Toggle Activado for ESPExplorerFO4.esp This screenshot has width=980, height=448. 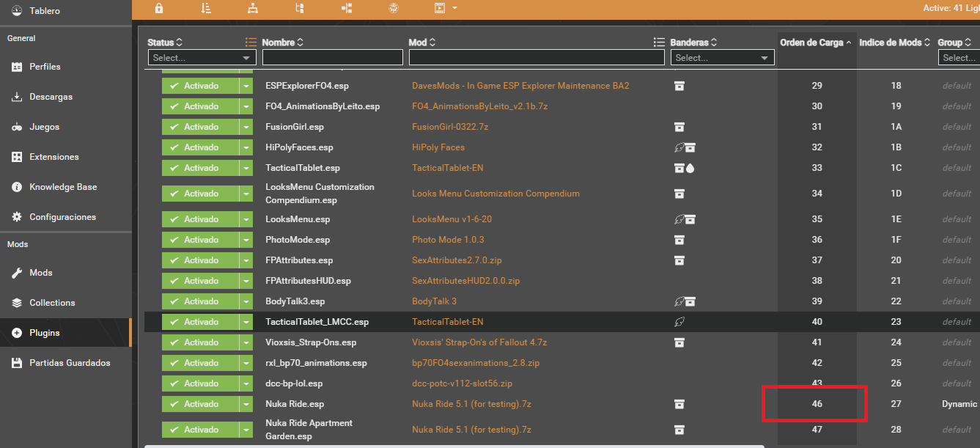(x=199, y=86)
